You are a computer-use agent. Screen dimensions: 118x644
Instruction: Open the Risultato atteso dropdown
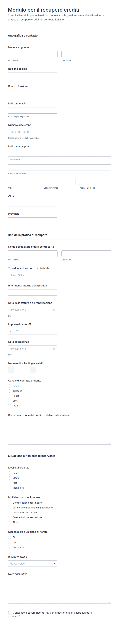click(x=33, y=564)
